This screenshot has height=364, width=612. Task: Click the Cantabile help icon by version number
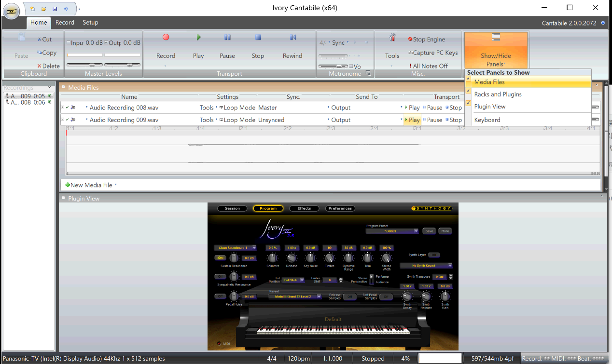point(603,23)
